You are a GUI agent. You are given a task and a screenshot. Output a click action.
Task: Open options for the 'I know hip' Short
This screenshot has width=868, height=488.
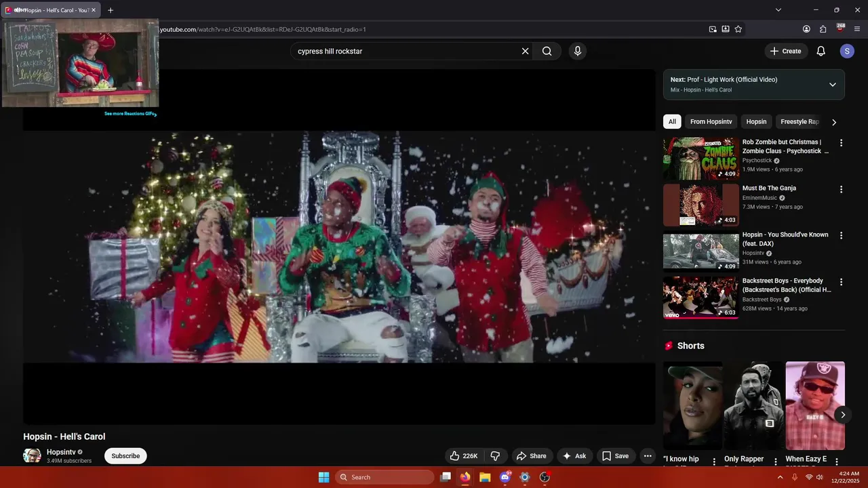tap(714, 462)
